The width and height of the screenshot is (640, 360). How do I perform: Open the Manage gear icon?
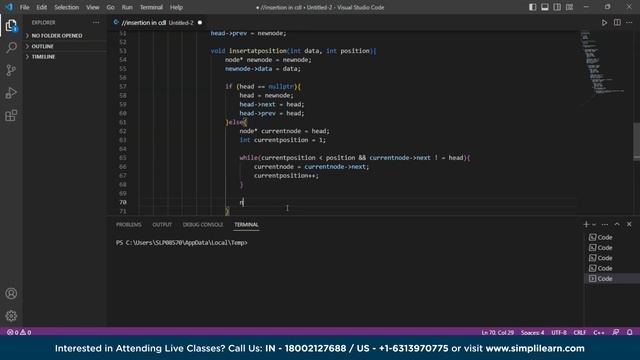[x=11, y=316]
